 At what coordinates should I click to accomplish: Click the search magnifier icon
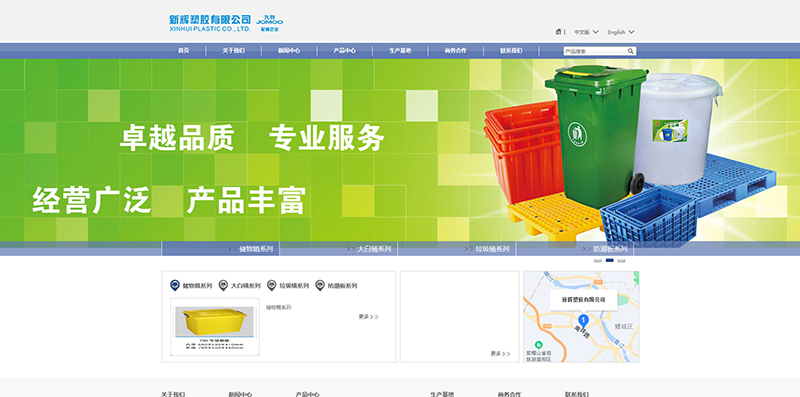click(631, 51)
